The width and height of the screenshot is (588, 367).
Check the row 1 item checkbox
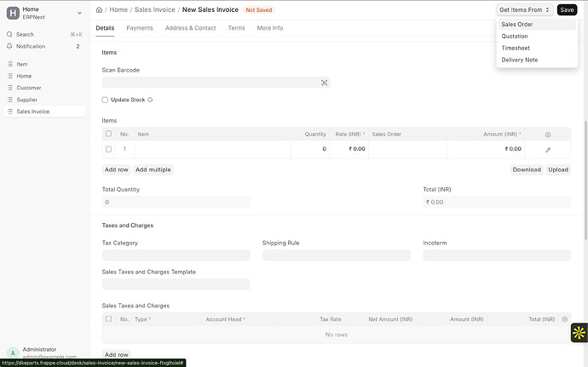(x=108, y=149)
